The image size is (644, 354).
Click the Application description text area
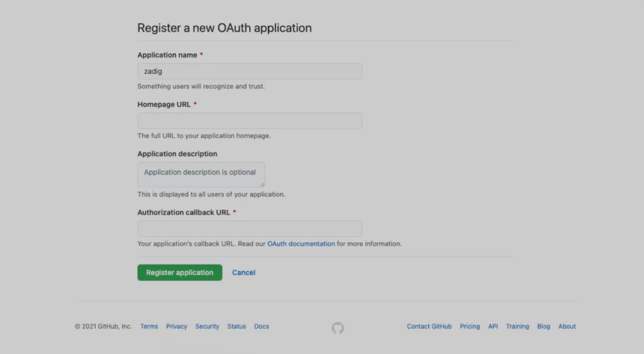click(x=201, y=175)
